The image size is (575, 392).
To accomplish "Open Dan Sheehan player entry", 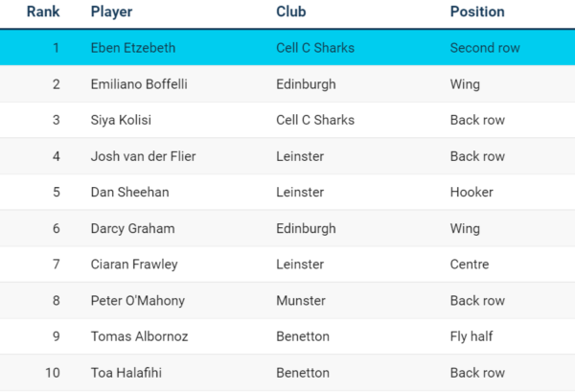I will (129, 192).
